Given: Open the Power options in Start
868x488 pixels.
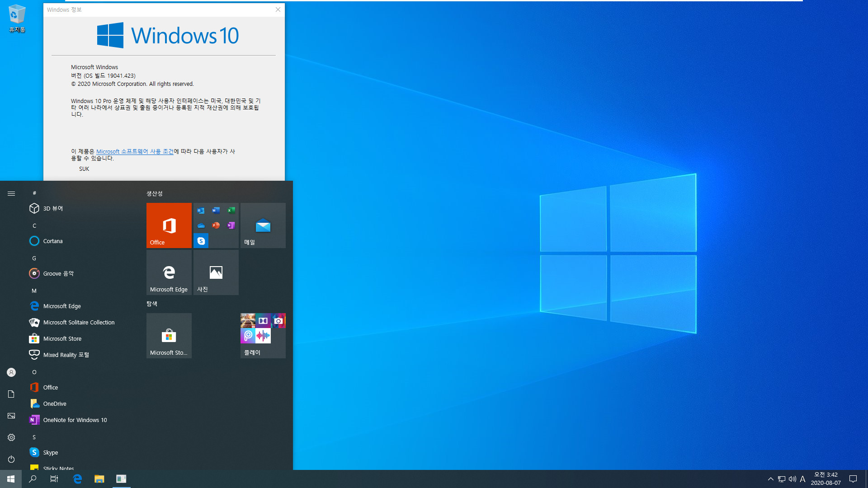Looking at the screenshot, I should pos(11,459).
